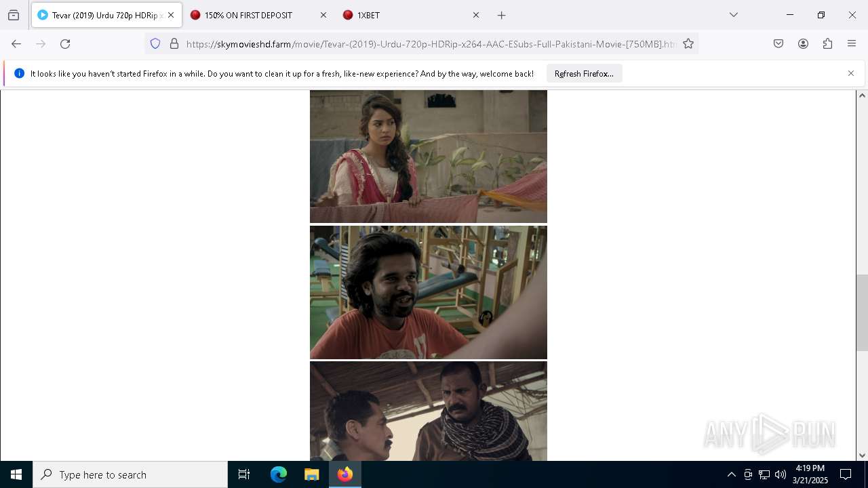Close the 150% ON FIRST DEPOSIT tab

[x=323, y=15]
